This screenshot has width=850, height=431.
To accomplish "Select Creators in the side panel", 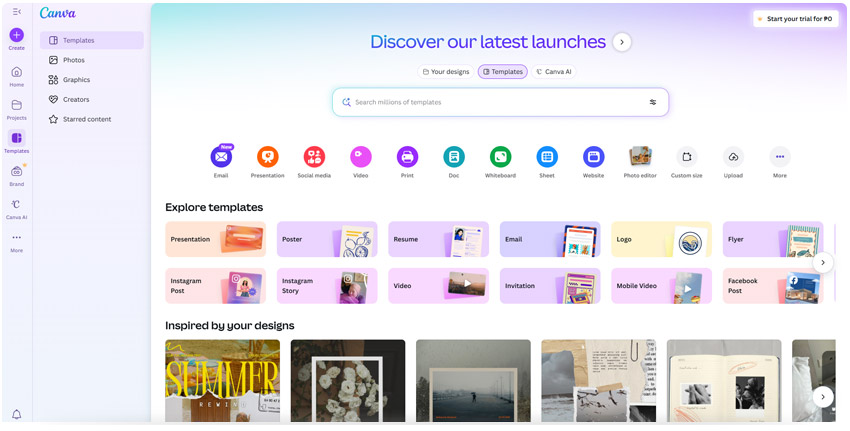I will 92,99.
